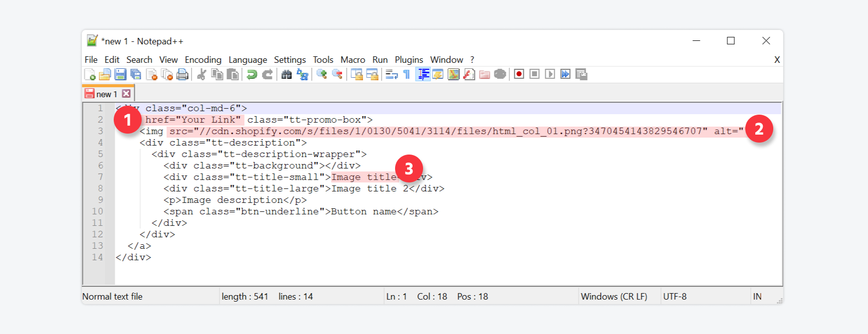Open the Plugins menu

(409, 60)
